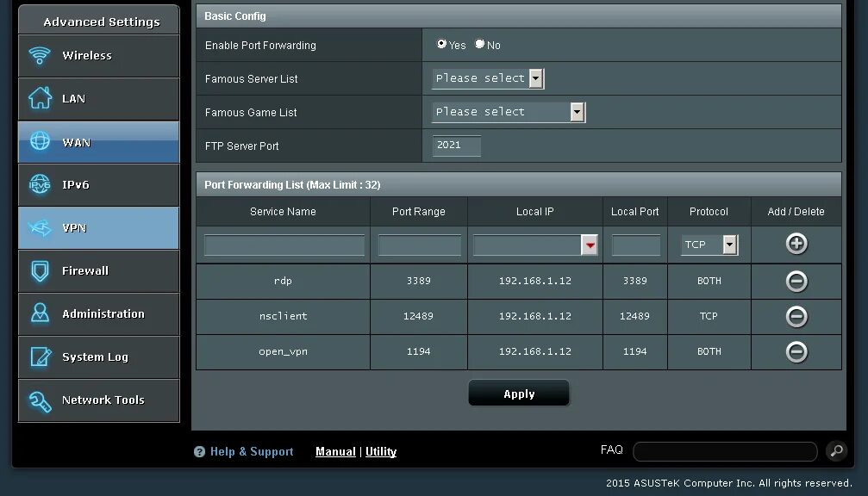Viewport: 868px width, 496px height.
Task: Click the rdp service name cell
Action: [283, 281]
